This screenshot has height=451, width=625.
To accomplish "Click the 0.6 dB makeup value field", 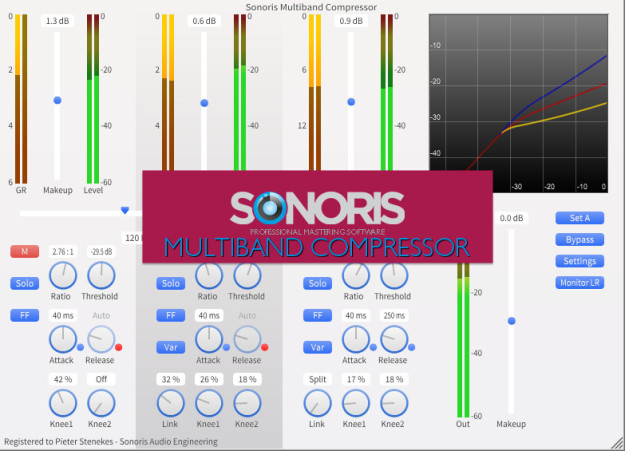I will (204, 21).
